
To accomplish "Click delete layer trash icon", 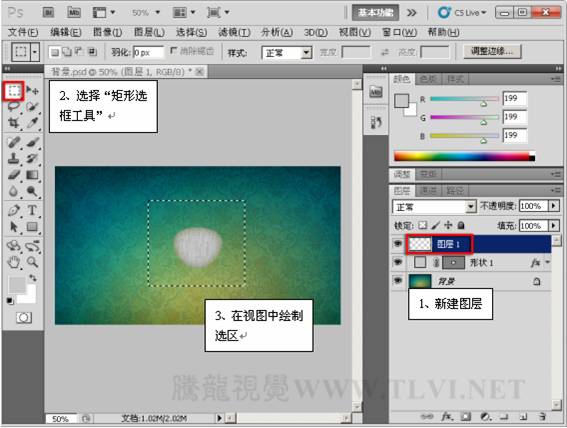I will pyautogui.click(x=542, y=417).
